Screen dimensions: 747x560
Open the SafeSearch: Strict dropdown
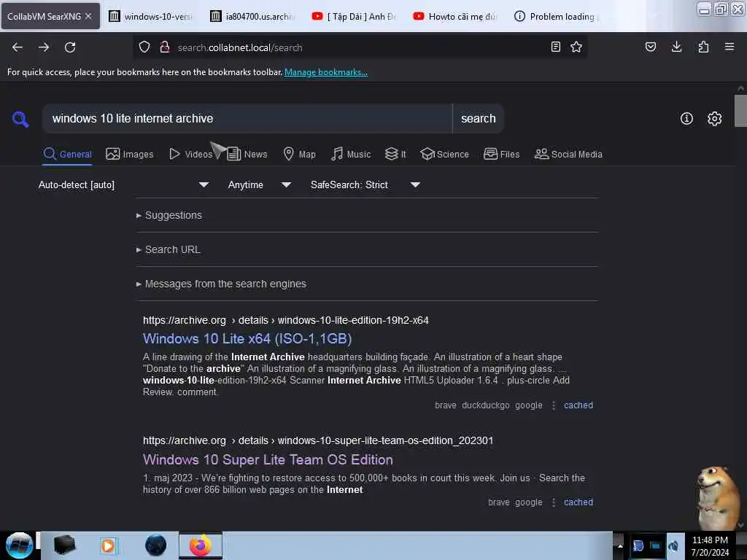(x=365, y=184)
